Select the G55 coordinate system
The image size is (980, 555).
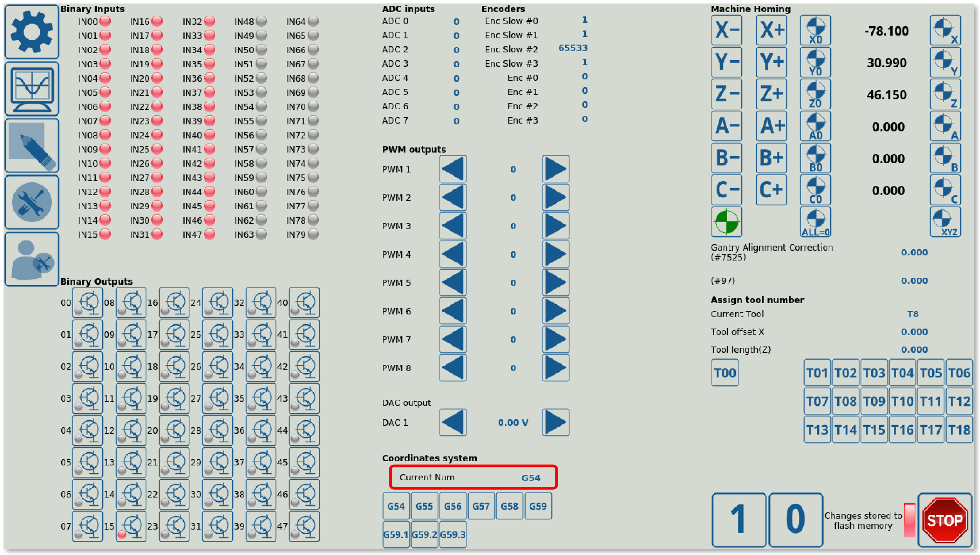[424, 506]
